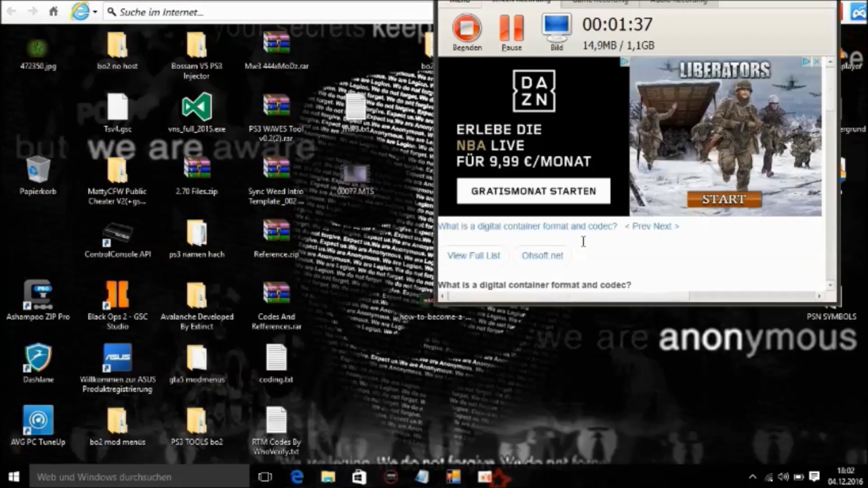Pause the screen recording
The image size is (868, 488).
click(511, 33)
